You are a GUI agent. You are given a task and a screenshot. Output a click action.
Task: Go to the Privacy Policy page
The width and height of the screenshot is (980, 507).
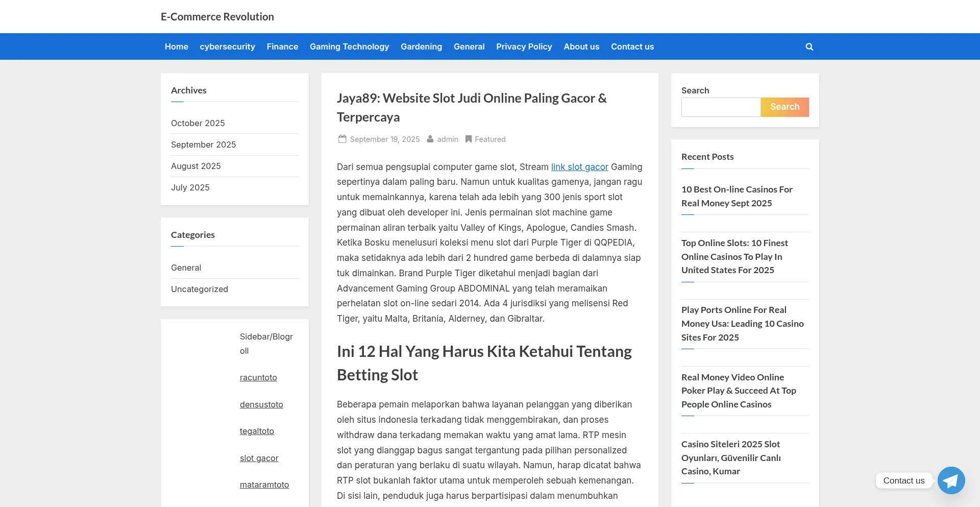click(524, 46)
